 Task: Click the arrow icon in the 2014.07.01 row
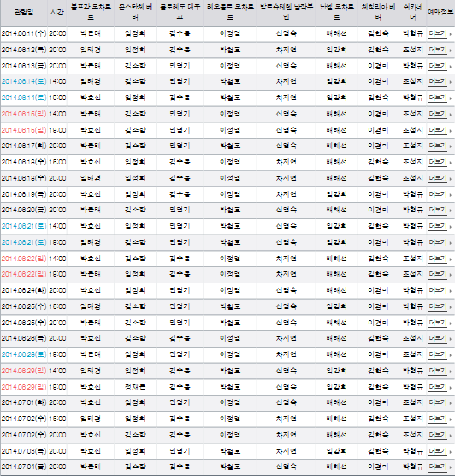451,403
